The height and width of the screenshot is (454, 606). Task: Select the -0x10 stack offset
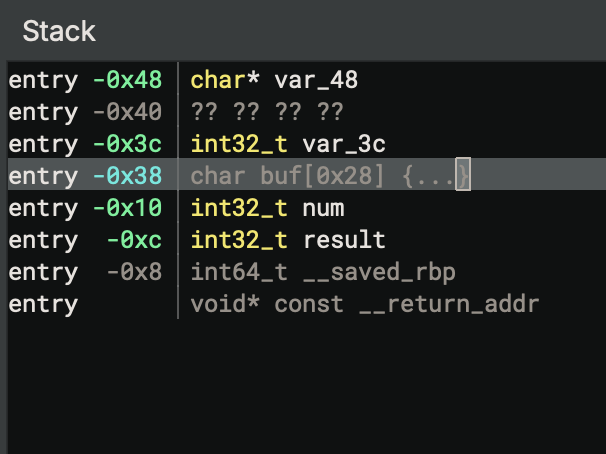[127, 208]
